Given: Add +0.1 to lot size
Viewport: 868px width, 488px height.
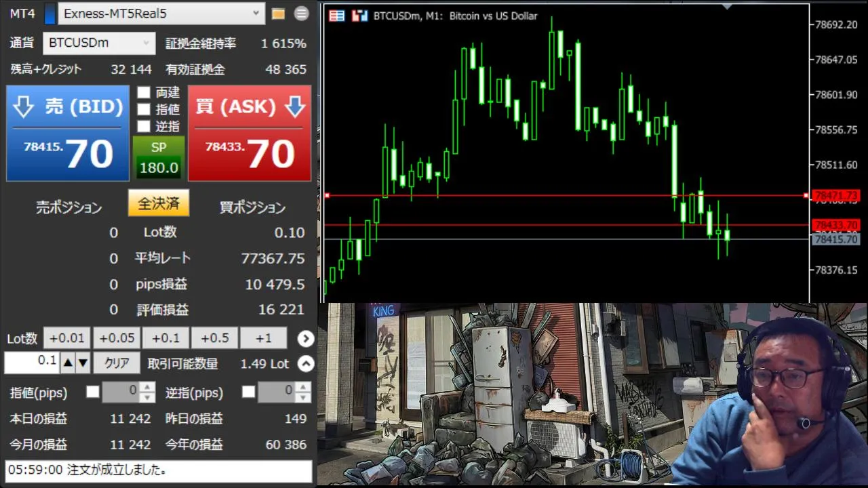Looking at the screenshot, I should tap(166, 338).
